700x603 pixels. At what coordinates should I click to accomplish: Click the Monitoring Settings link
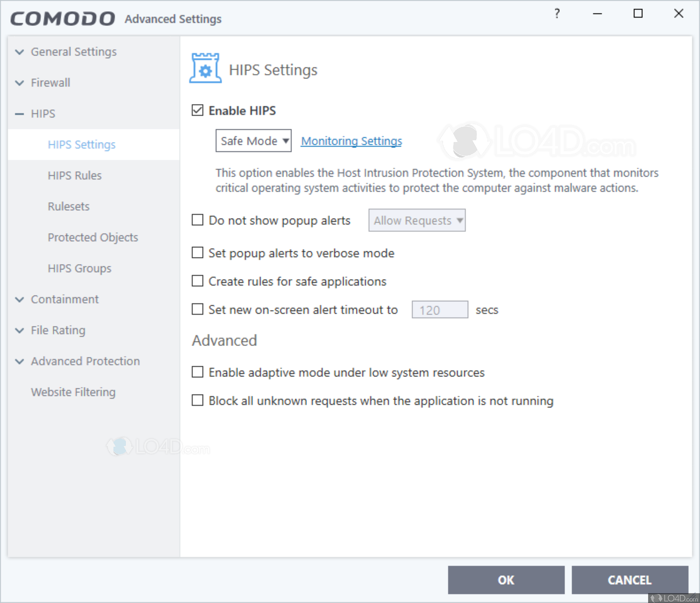[351, 141]
